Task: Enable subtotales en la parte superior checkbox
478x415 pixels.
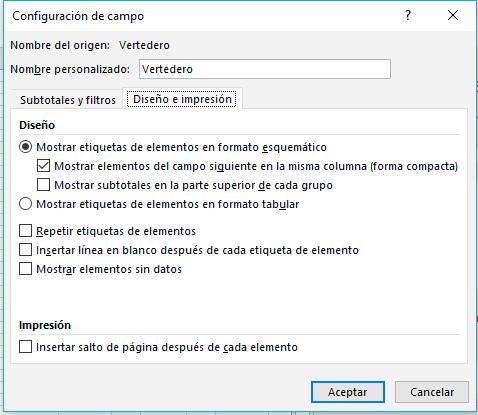Action: 43,185
